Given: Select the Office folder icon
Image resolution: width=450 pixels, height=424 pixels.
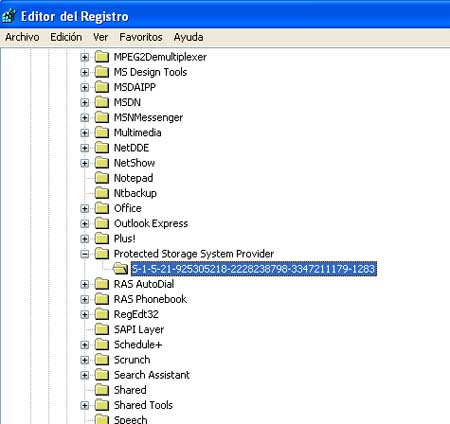Looking at the screenshot, I should [102, 208].
